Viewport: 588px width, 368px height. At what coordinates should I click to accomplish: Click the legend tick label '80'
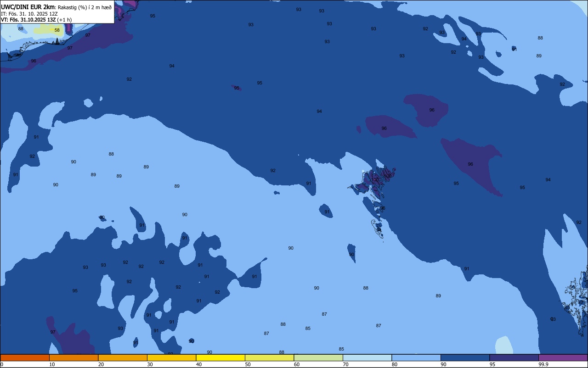tap(395, 364)
